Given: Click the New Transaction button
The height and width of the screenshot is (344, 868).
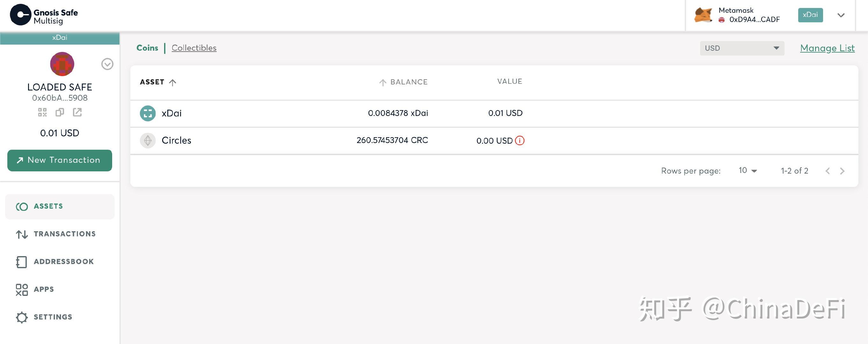Looking at the screenshot, I should (60, 160).
